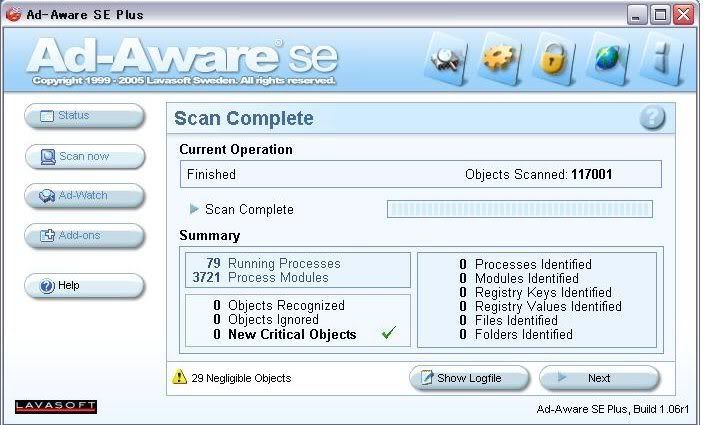Open the quarantine list magnifier icon
Image resolution: width=710 pixels, height=425 pixels.
(x=447, y=59)
